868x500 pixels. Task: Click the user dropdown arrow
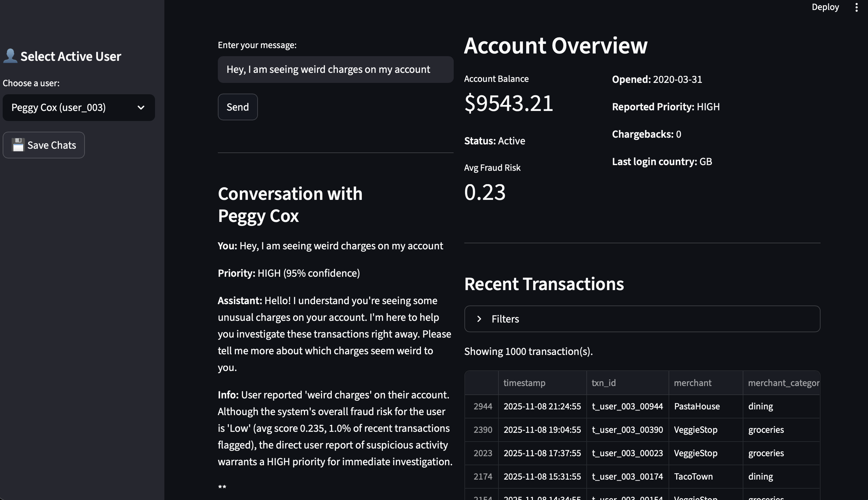(x=141, y=108)
